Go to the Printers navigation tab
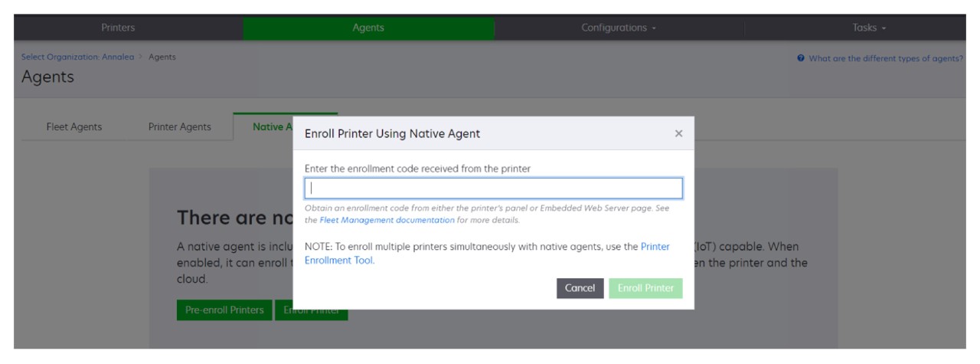 click(117, 28)
